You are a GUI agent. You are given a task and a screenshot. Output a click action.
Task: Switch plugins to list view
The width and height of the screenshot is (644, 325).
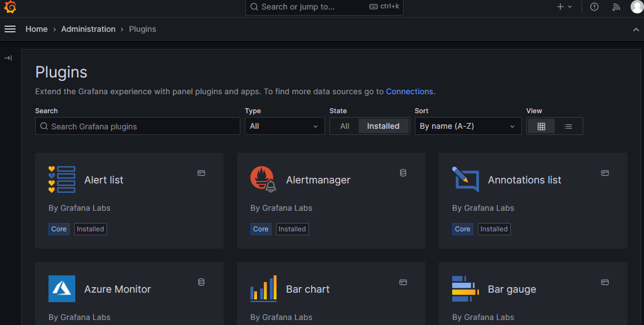pyautogui.click(x=568, y=126)
